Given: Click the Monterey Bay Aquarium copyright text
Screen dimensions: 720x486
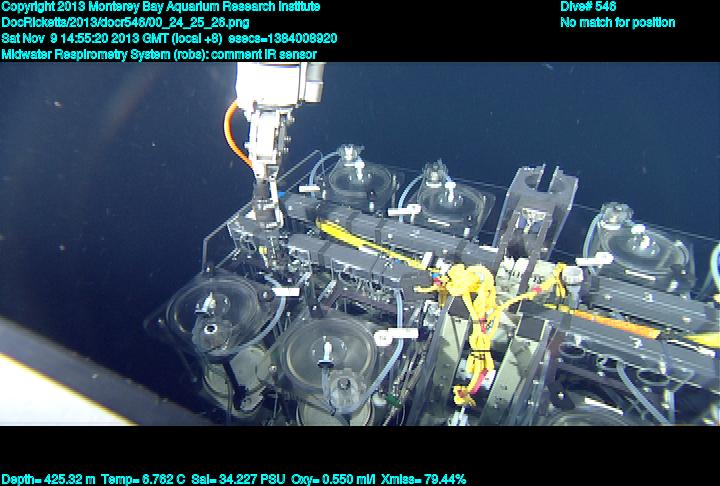Looking at the screenshot, I should [x=160, y=7].
